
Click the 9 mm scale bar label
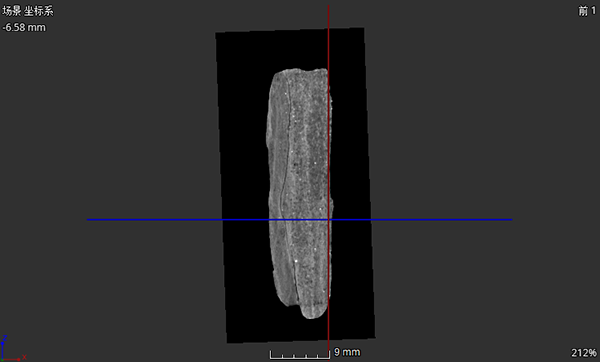coord(347,352)
